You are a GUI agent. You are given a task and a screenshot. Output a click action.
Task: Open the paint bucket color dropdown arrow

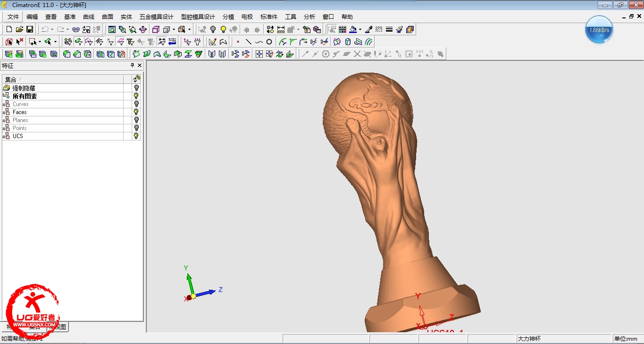[360, 29]
